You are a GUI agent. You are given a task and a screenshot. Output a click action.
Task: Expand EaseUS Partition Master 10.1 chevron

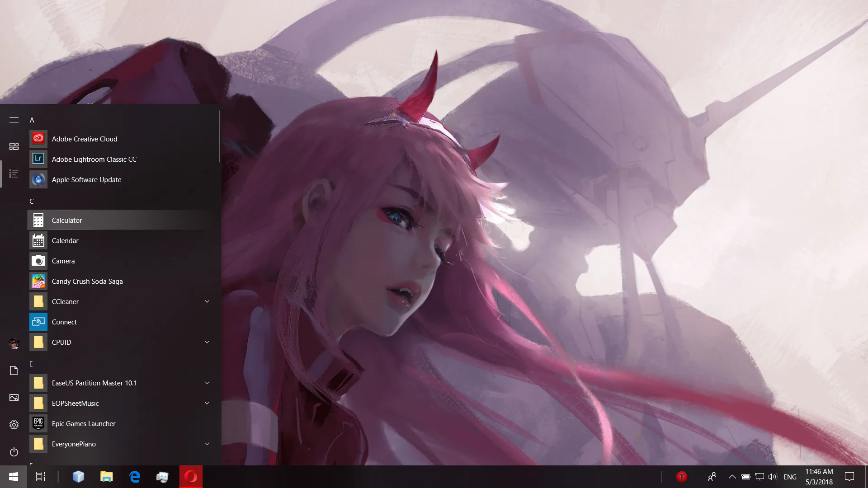(207, 383)
